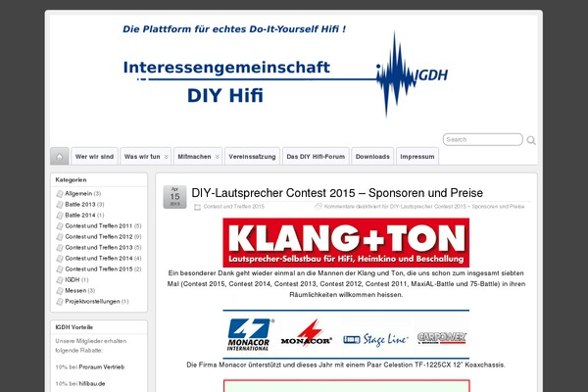
Task: Click the page icon beside Allgemein
Action: (60, 194)
